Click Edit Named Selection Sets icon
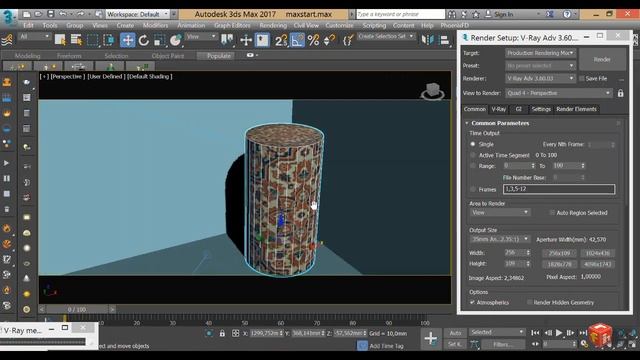The width and height of the screenshot is (640, 360). [348, 40]
